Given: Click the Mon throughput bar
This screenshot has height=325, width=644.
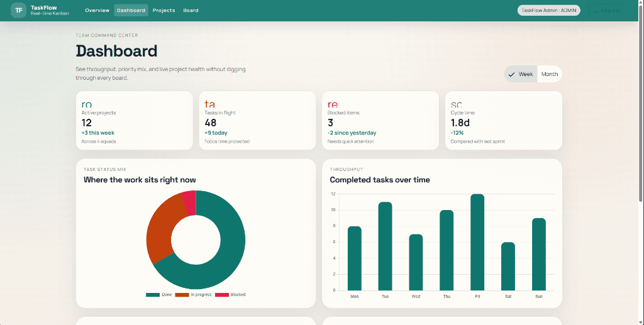Looking at the screenshot, I should 355,258.
